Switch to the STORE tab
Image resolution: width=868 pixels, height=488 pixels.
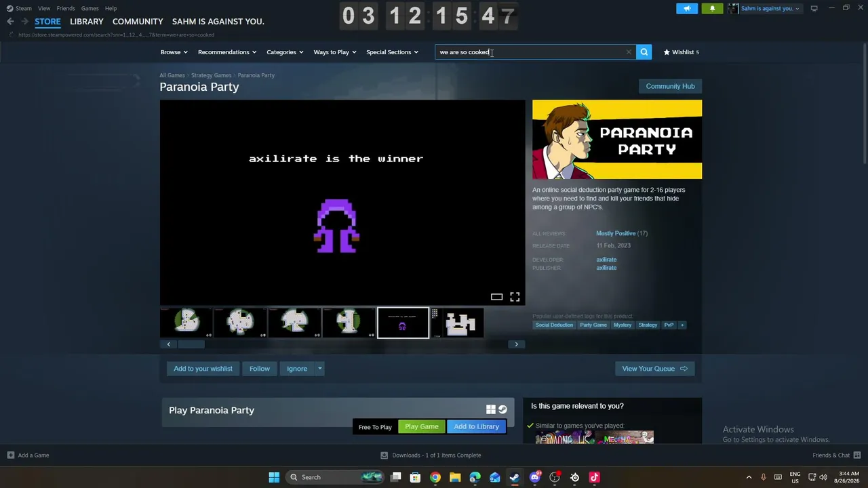47,22
